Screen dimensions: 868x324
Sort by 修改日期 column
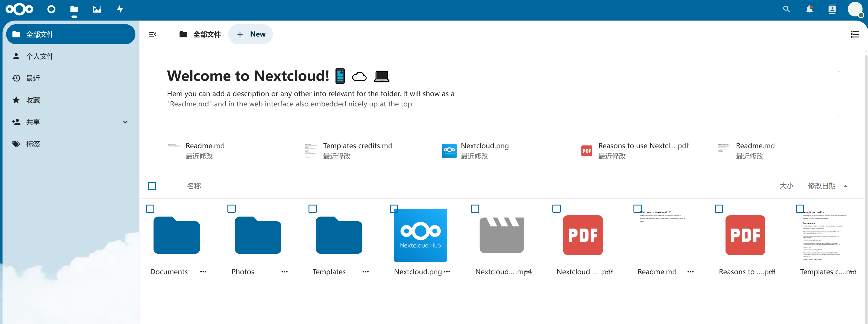click(x=822, y=186)
